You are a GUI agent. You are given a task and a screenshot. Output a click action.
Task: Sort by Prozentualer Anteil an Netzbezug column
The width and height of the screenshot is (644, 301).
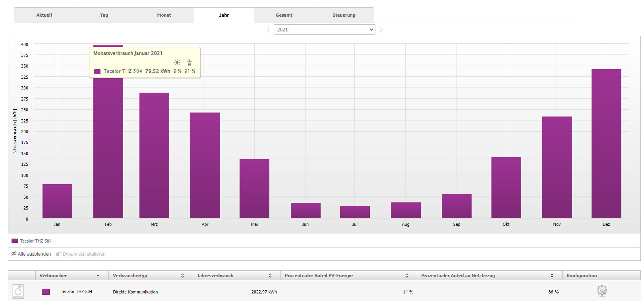coord(458,276)
